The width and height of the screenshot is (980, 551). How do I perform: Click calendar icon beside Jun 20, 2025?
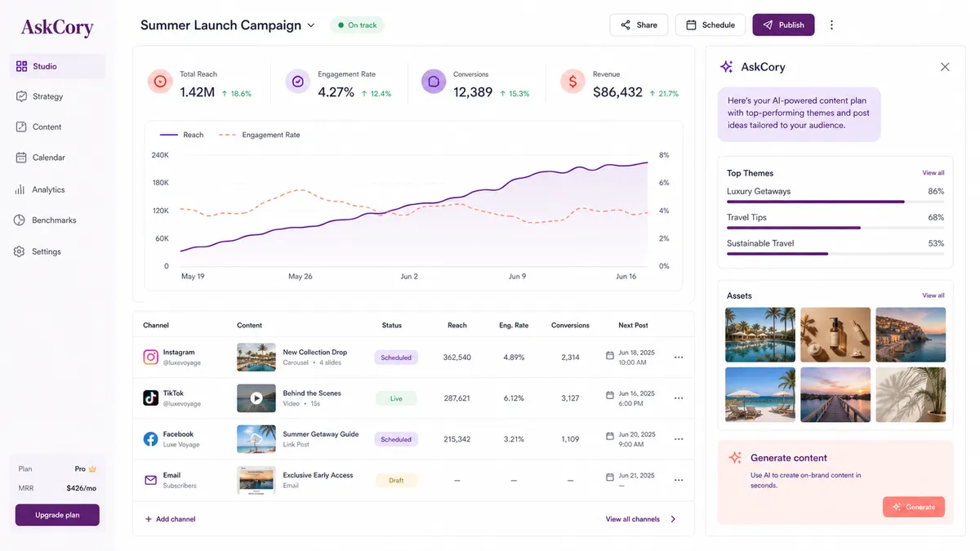pyautogui.click(x=610, y=437)
